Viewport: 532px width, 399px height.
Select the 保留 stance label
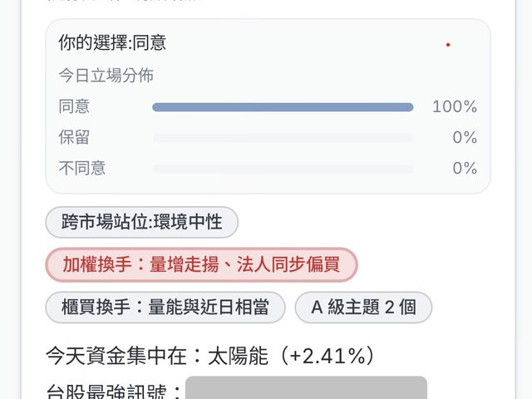point(74,137)
